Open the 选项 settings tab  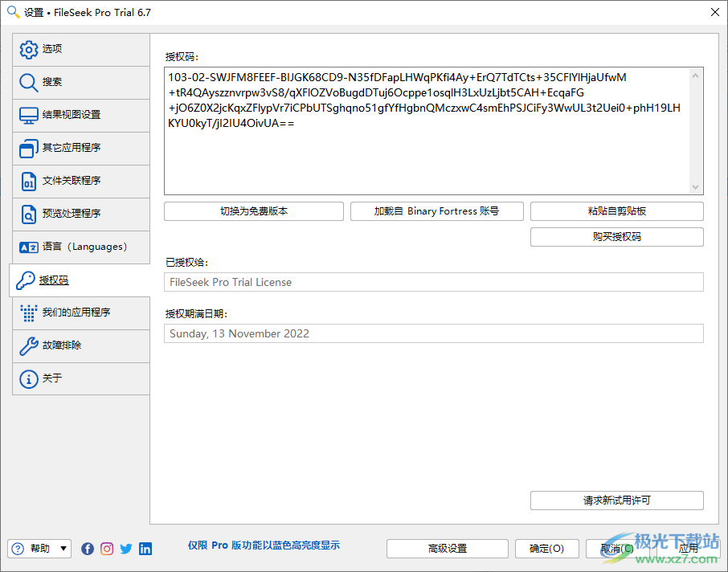click(81, 49)
